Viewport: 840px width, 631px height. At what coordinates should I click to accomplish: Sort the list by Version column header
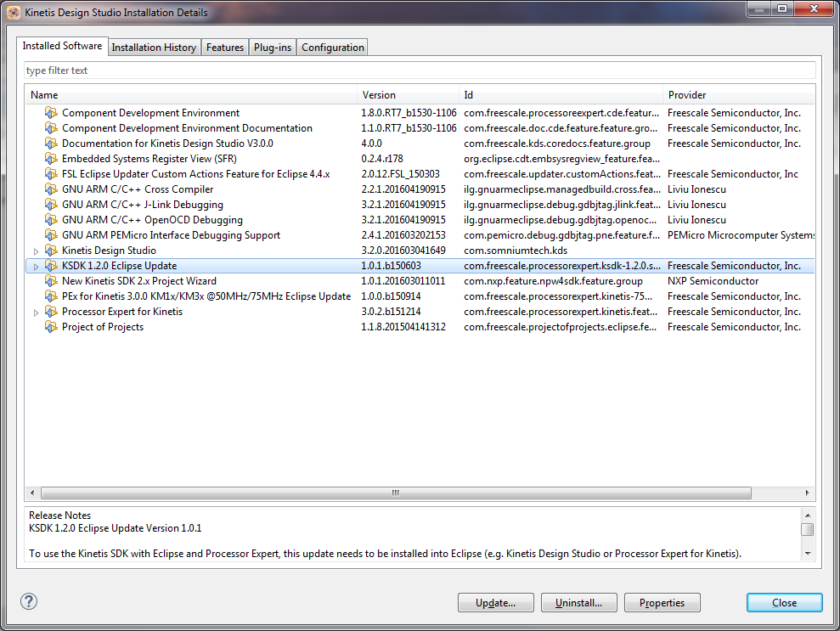point(408,95)
